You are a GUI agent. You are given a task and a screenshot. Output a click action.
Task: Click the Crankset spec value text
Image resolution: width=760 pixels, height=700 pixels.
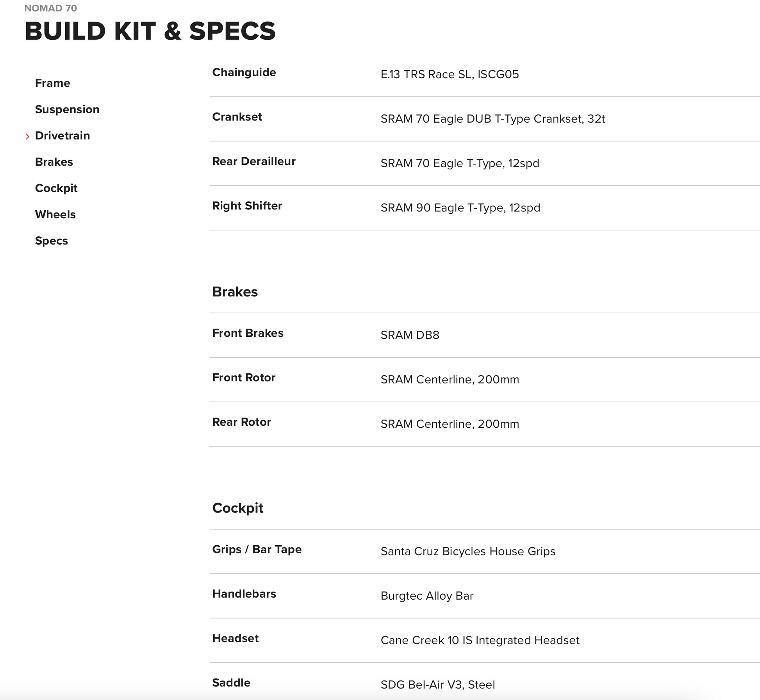point(492,119)
